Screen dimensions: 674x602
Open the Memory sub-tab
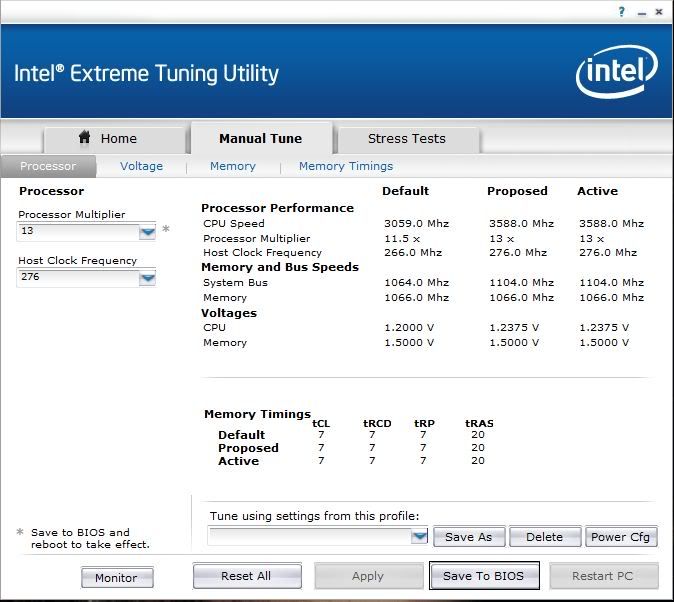(233, 166)
